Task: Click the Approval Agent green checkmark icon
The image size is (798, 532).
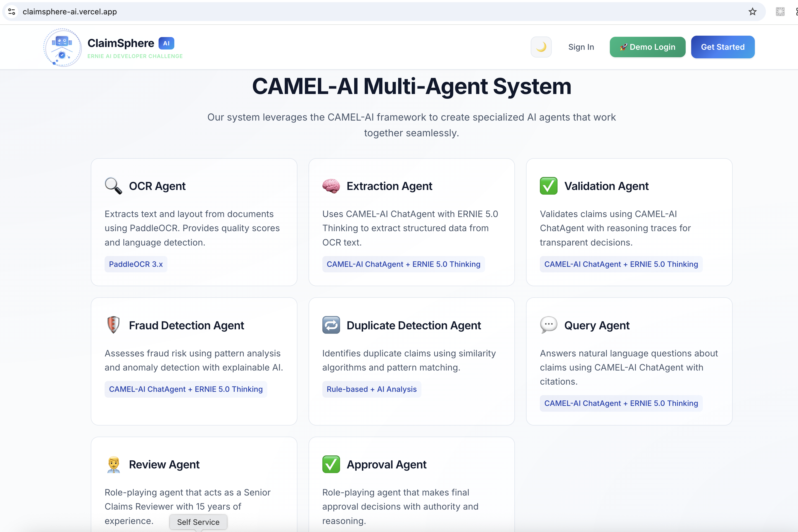Action: (331, 464)
